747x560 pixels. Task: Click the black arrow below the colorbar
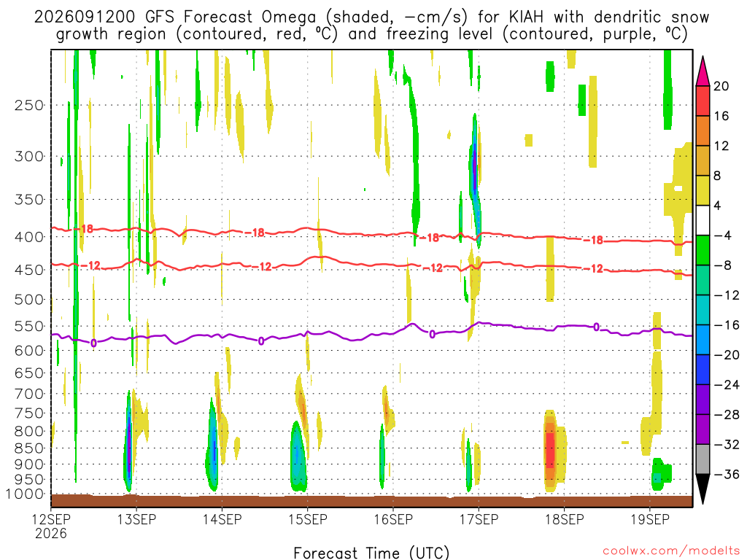(x=703, y=489)
